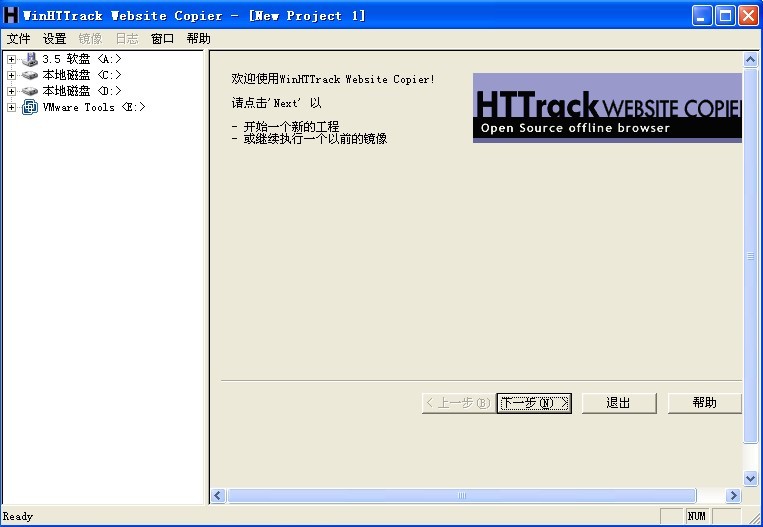Click the 开始一个新的工程 text line
The width and height of the screenshot is (763, 527).
click(291, 127)
